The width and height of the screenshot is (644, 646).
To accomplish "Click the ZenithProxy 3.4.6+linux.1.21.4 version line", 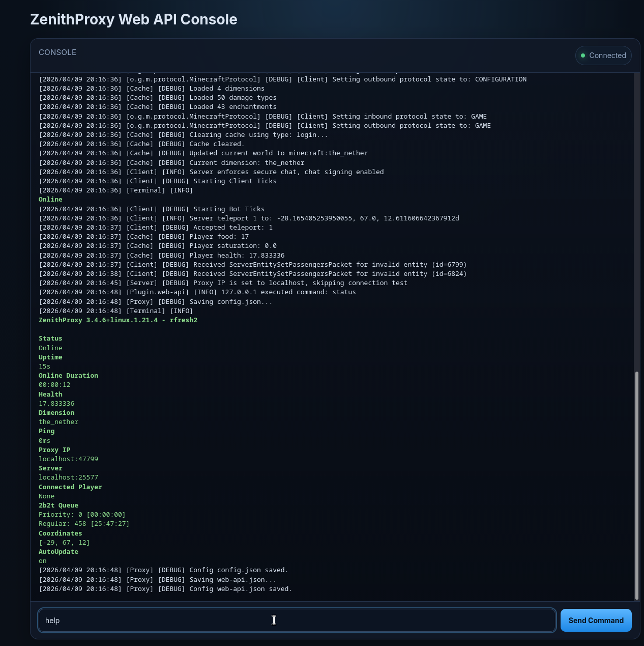I will (118, 320).
